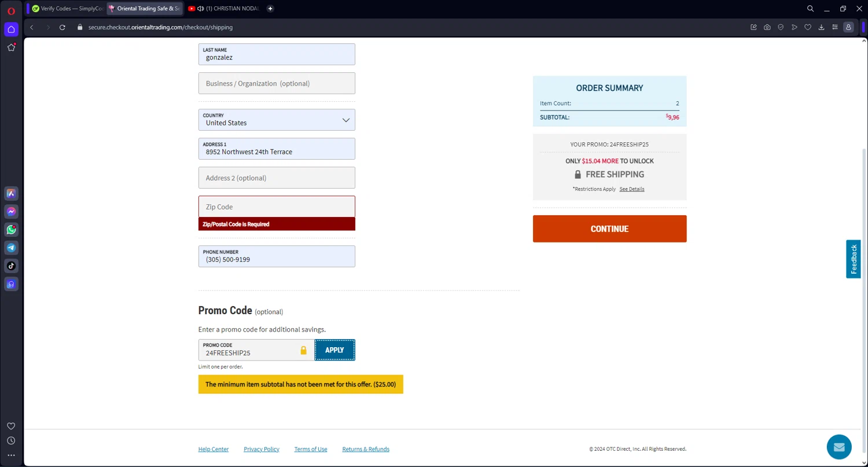Open the shield privacy protection icon

[781, 27]
